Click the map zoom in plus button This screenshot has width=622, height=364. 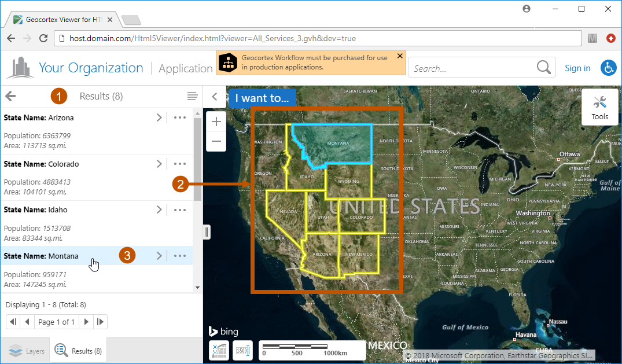point(216,122)
